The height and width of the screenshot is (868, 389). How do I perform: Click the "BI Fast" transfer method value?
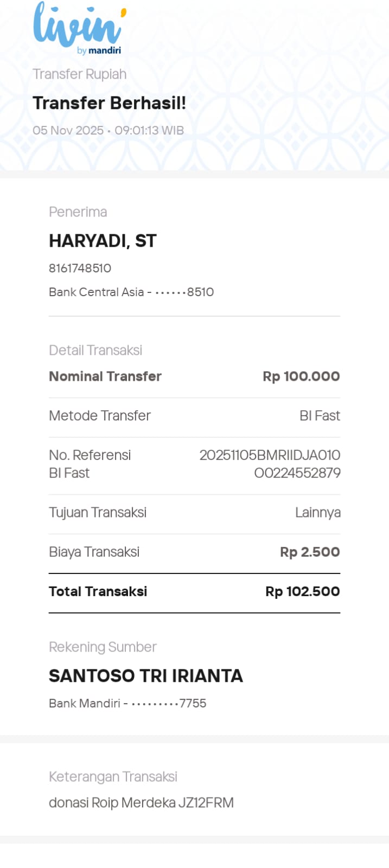pyautogui.click(x=320, y=416)
